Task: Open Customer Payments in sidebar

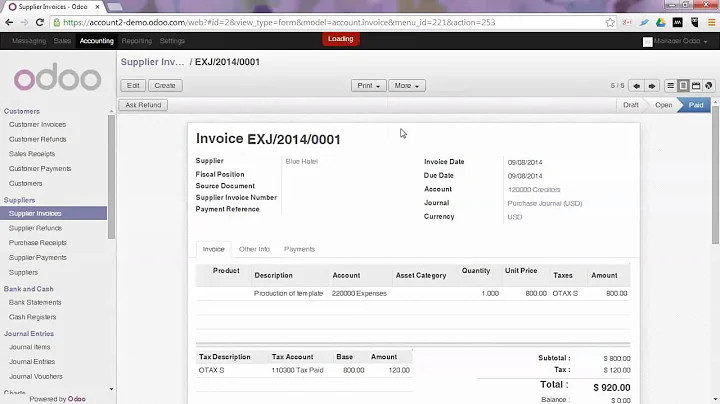Action: tap(40, 168)
